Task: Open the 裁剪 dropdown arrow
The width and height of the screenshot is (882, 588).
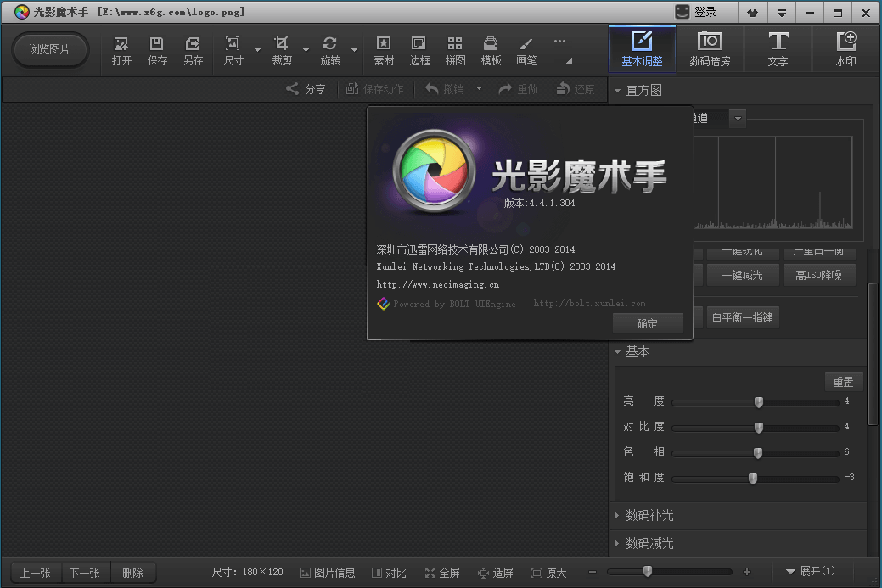Action: [306, 50]
